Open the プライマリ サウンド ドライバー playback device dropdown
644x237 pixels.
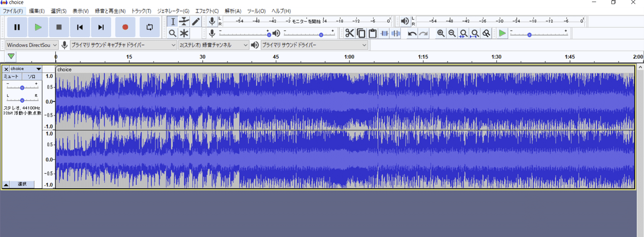(314, 45)
